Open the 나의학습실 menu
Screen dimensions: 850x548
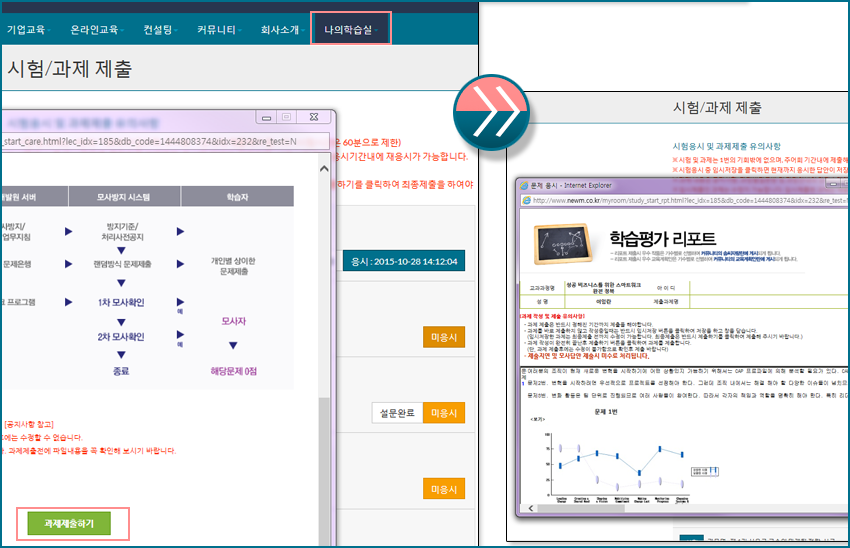(350, 29)
